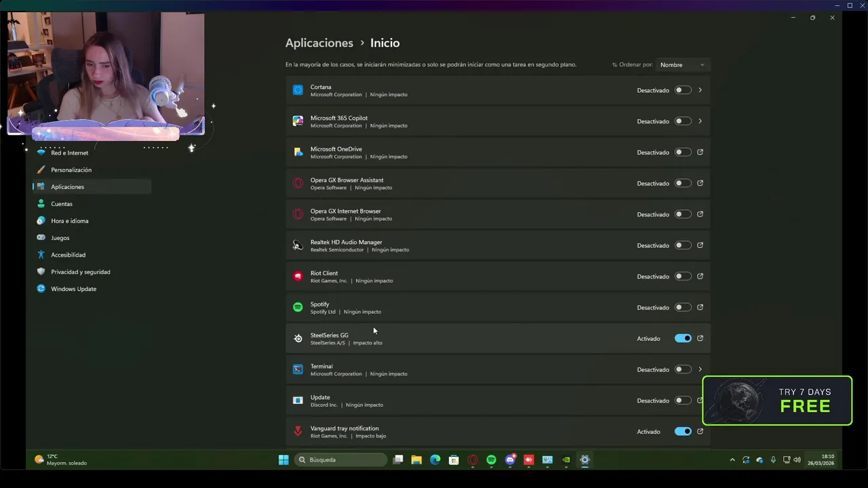Enable Spotify startup toggle
Image resolution: width=868 pixels, height=488 pixels.
(x=683, y=307)
